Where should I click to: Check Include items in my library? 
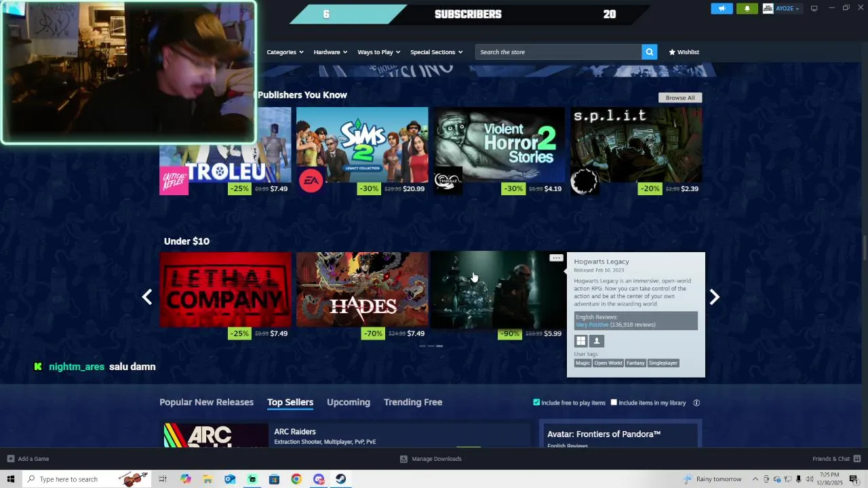[614, 402]
